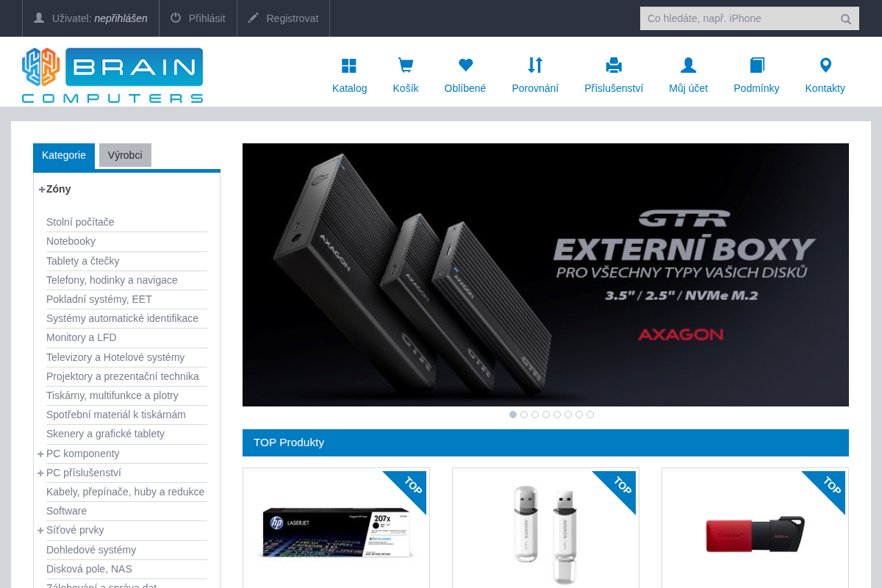This screenshot has width=882, height=588.
Task: Click the user silhouette icon in top bar
Action: pyautogui.click(x=39, y=18)
